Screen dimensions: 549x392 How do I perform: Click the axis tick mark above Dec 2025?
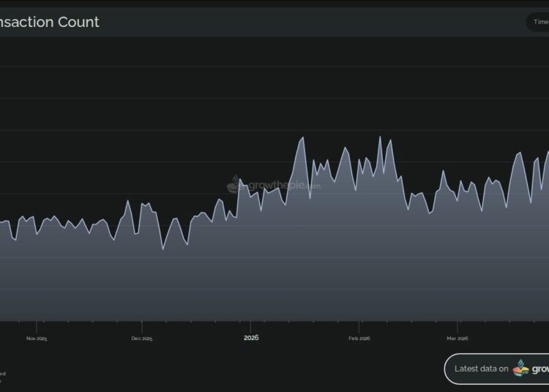click(142, 325)
